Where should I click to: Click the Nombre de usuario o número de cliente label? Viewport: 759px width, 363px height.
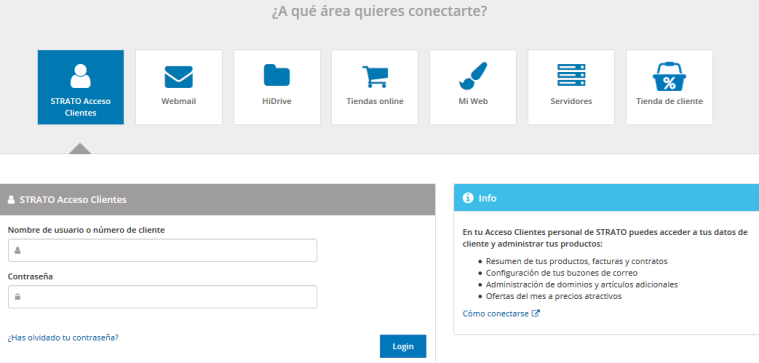tap(86, 230)
